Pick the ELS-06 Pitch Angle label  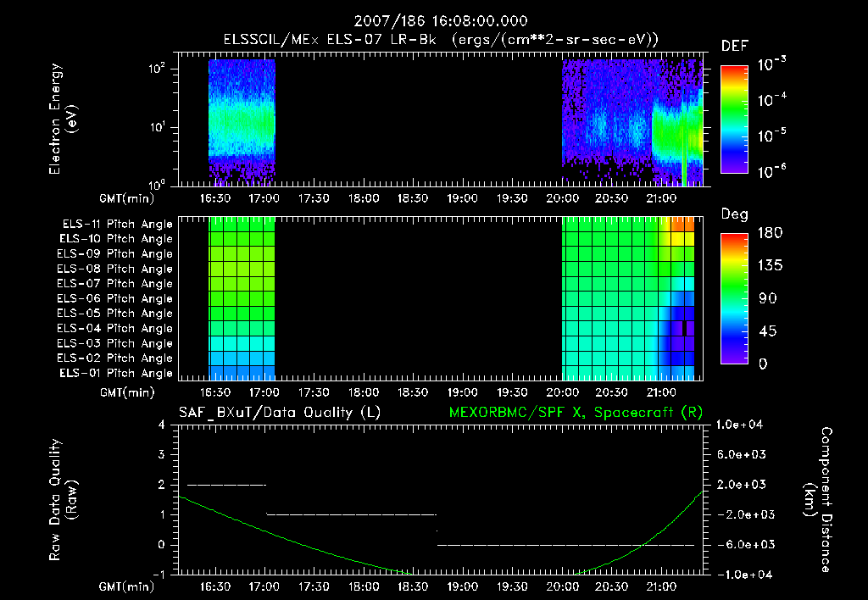click(114, 298)
